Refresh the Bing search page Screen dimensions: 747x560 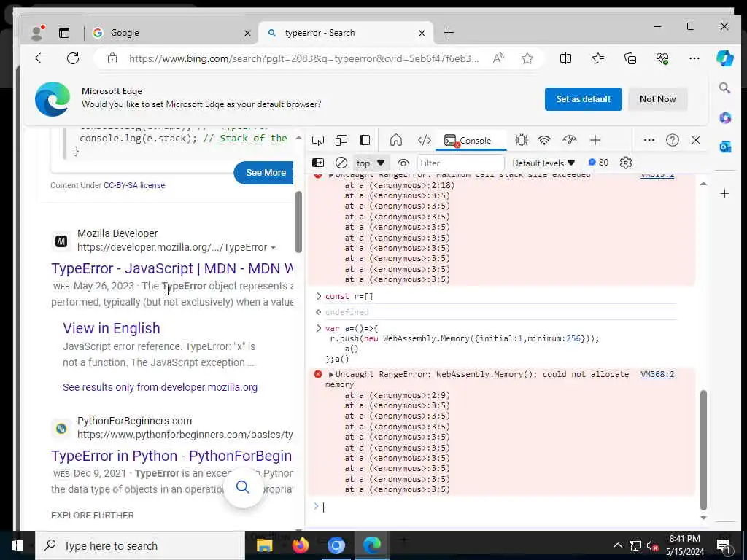pos(73,58)
